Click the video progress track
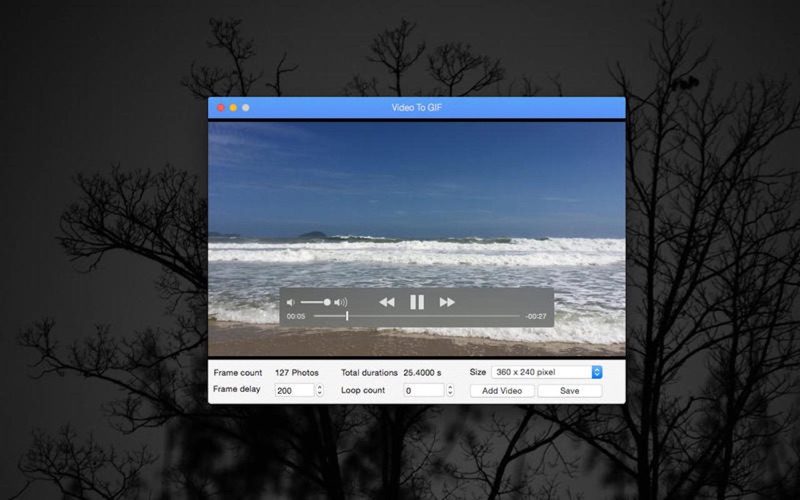800x500 pixels. (x=417, y=316)
